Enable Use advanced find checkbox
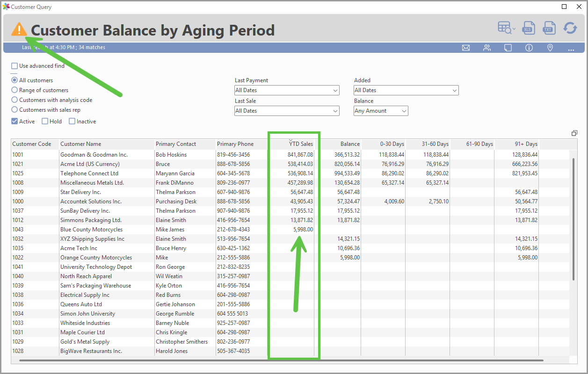The width and height of the screenshot is (588, 374). 15,66
